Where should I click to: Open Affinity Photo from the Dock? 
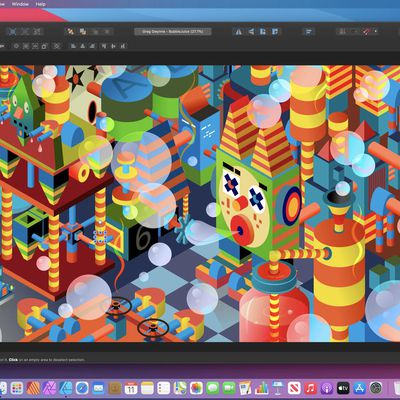(x=50, y=388)
